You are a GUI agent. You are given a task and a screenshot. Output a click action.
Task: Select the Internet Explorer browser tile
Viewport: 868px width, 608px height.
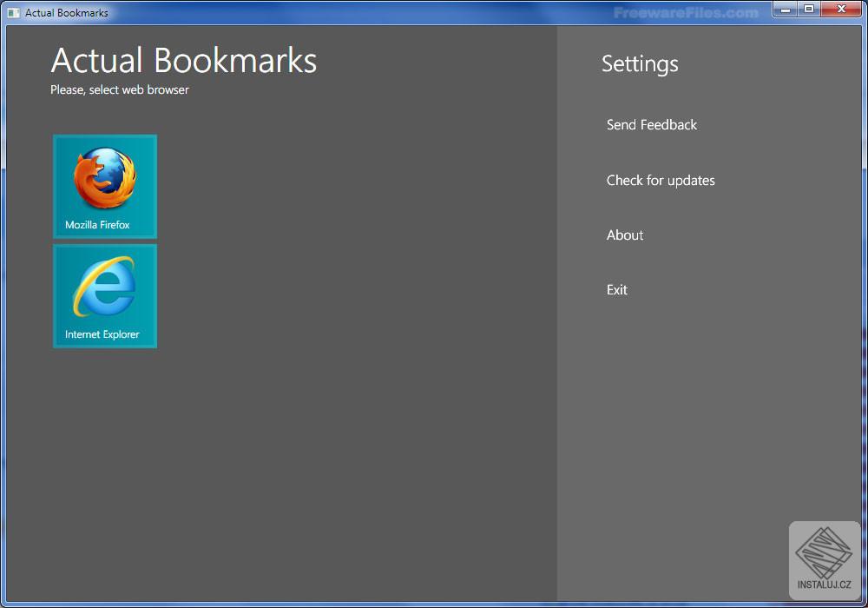click(x=105, y=296)
